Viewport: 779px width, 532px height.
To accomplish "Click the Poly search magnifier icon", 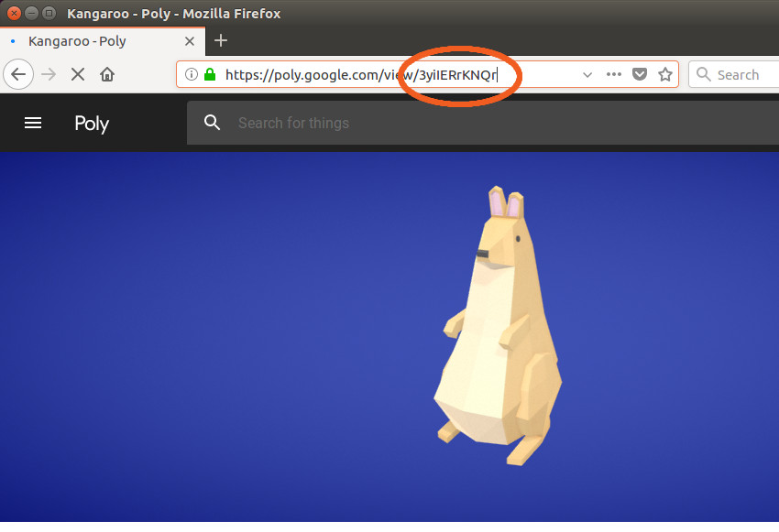I will (x=212, y=123).
